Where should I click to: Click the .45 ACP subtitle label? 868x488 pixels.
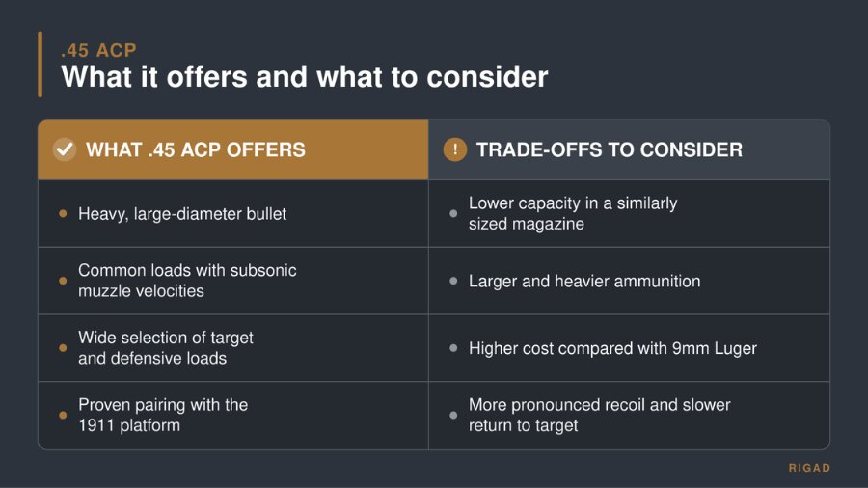98,50
